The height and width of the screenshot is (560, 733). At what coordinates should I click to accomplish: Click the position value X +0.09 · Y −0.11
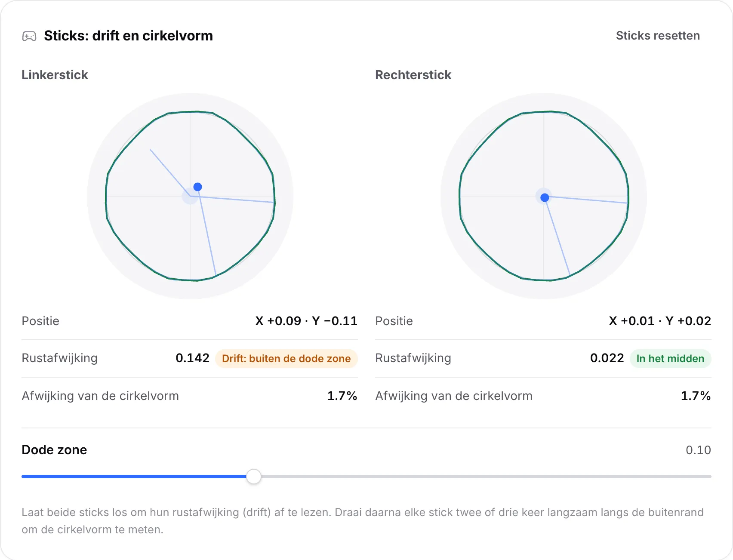pos(306,321)
